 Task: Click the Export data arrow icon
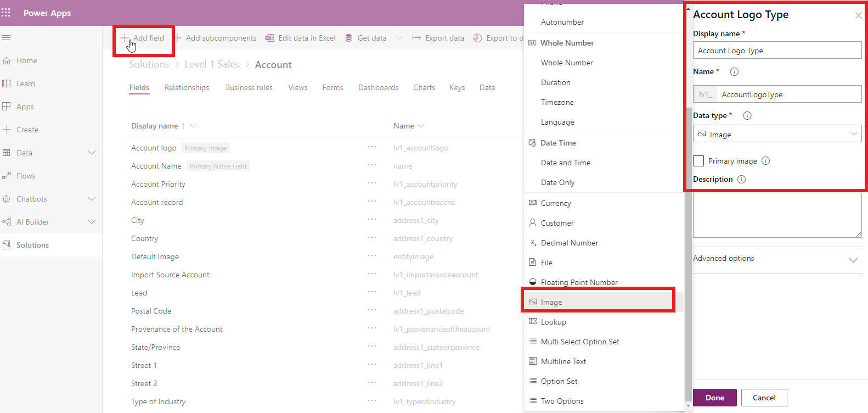tap(416, 38)
